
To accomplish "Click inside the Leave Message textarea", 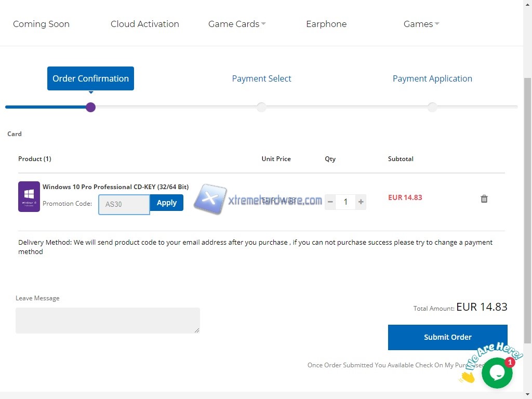I will point(108,320).
